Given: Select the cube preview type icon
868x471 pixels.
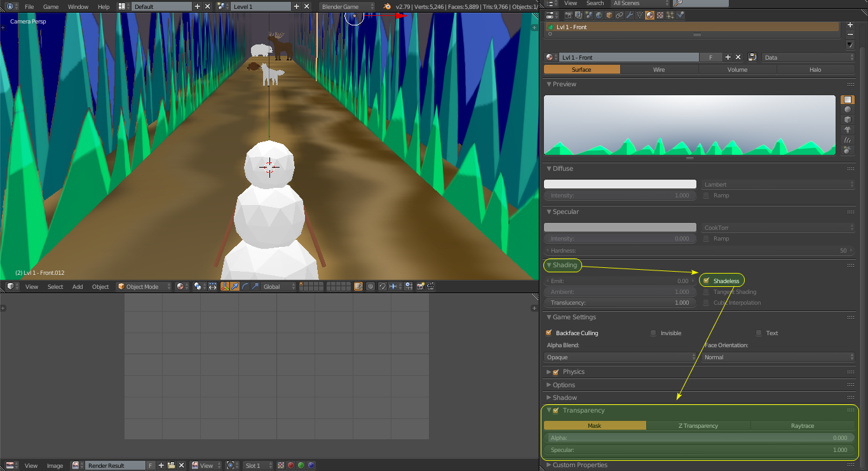Looking at the screenshot, I should pyautogui.click(x=848, y=120).
